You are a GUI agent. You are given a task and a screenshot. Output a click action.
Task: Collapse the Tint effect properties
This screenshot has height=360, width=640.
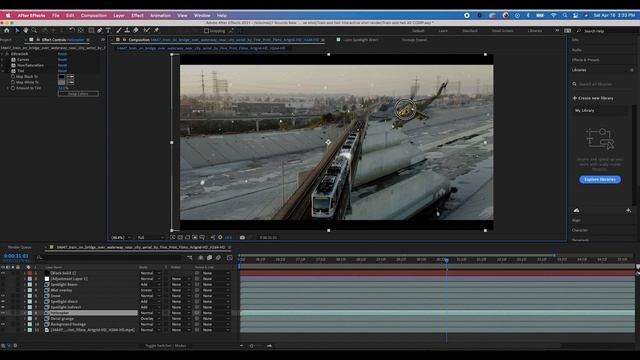click(x=3, y=71)
